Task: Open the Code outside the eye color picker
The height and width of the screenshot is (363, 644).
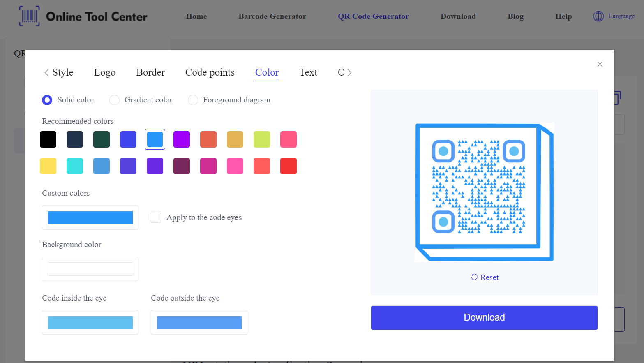Action: tap(199, 322)
